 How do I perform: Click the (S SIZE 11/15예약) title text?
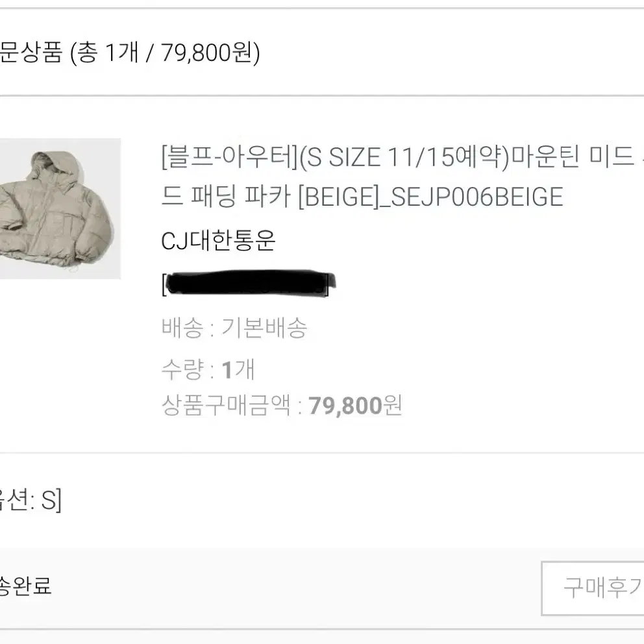404,157
